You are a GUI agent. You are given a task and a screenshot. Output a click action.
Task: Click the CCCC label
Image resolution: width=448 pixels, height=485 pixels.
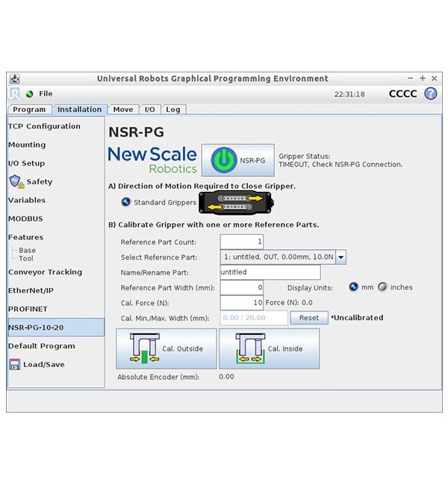click(x=402, y=94)
